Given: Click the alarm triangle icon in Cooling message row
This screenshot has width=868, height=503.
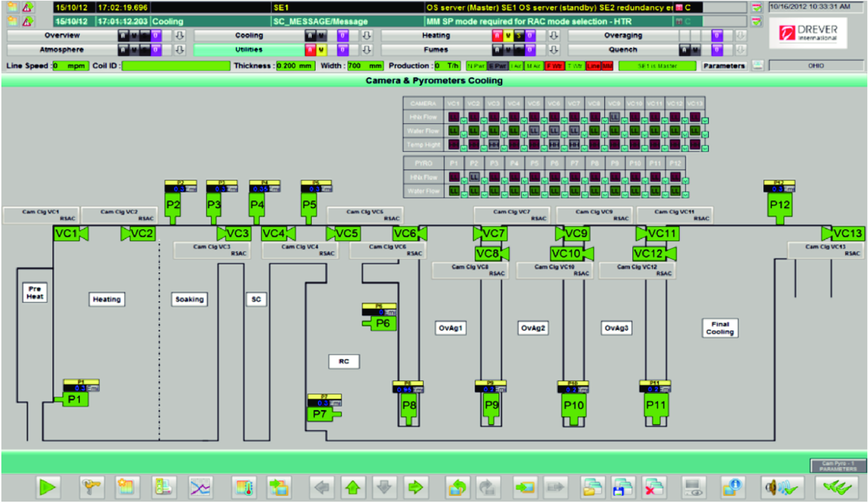Looking at the screenshot, I should (x=28, y=21).
